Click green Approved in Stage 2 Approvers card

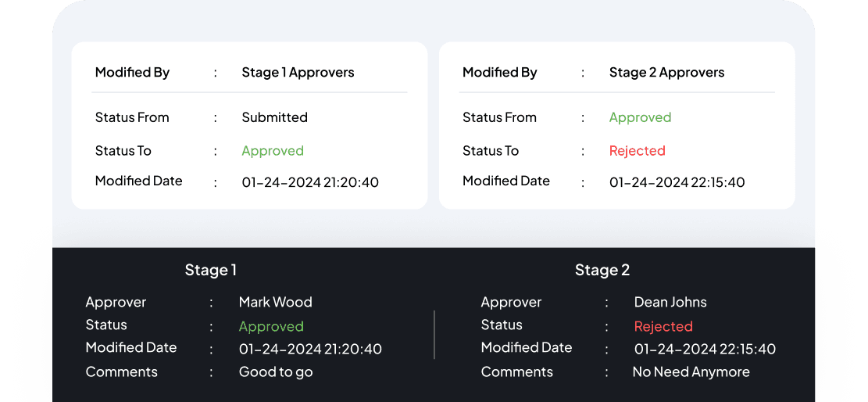[x=640, y=117]
